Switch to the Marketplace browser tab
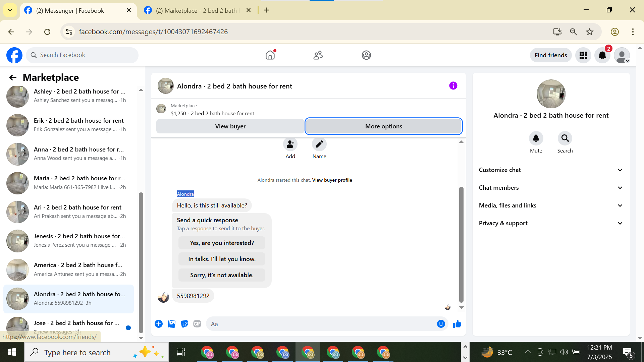Viewport: 644px width, 362px height. pyautogui.click(x=196, y=10)
